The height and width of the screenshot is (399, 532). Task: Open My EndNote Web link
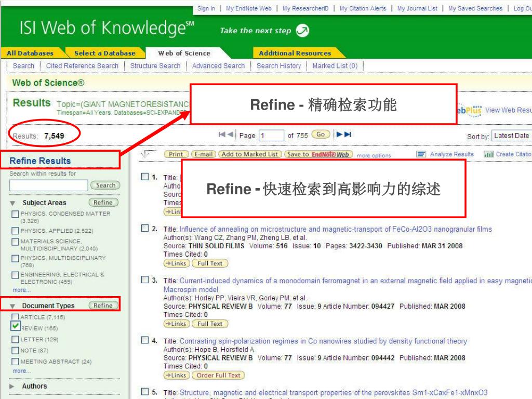(249, 8)
